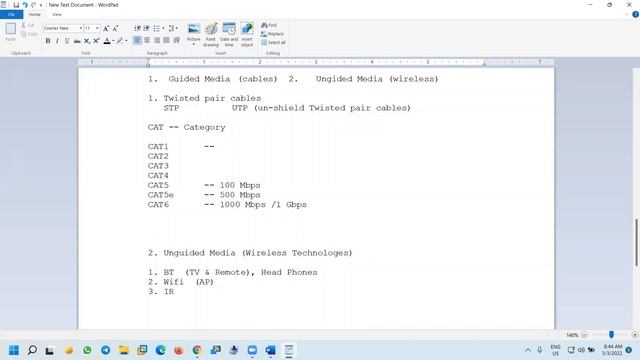The image size is (640, 360).
Task: Toggle Italic formatting
Action: (x=57, y=41)
